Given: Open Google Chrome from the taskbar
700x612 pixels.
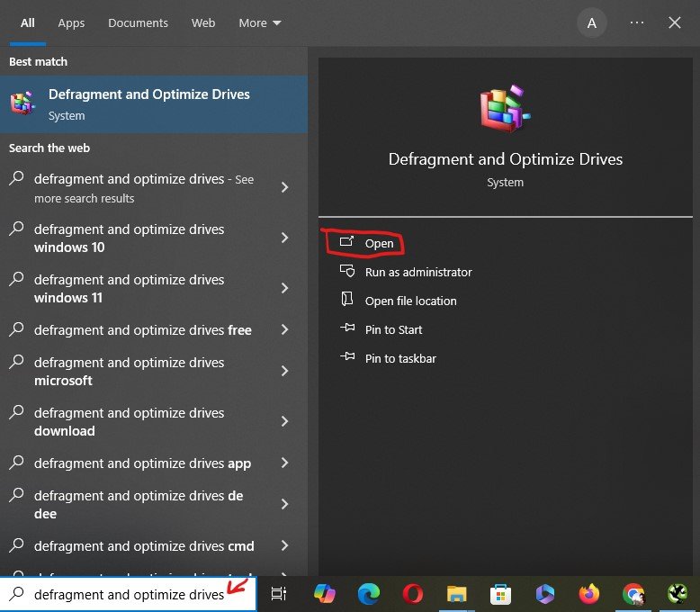Looking at the screenshot, I should [633, 594].
